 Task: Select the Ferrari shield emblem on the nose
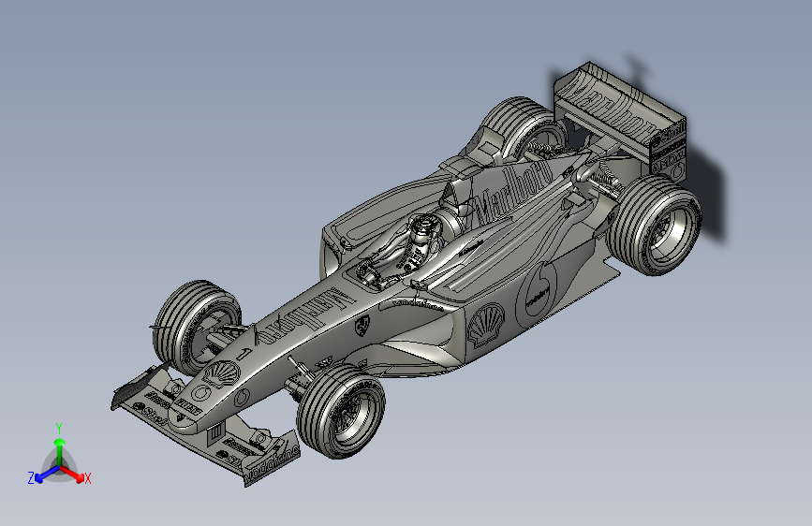(363, 324)
